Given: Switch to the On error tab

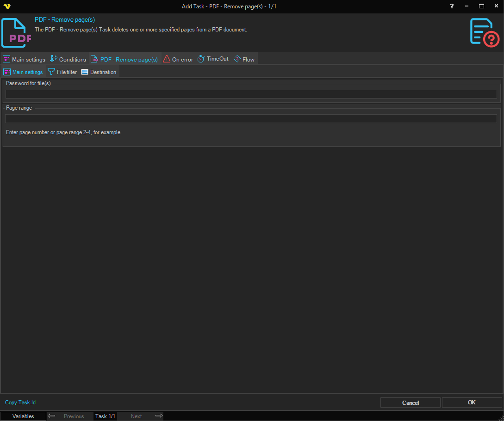Looking at the screenshot, I should pos(178,59).
